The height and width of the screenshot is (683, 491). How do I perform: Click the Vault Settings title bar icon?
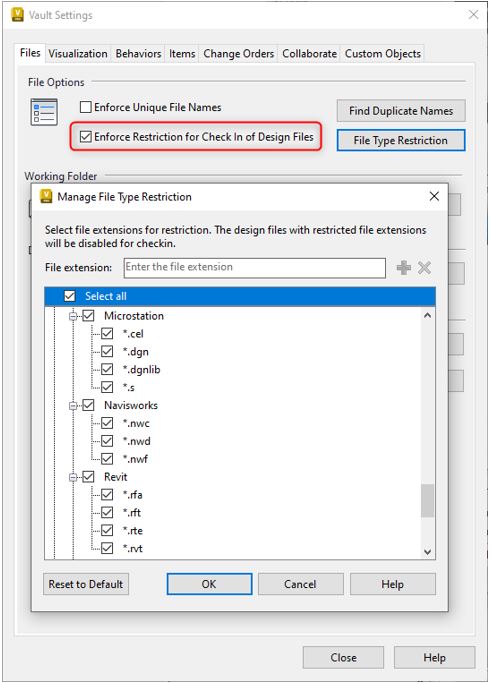(17, 15)
